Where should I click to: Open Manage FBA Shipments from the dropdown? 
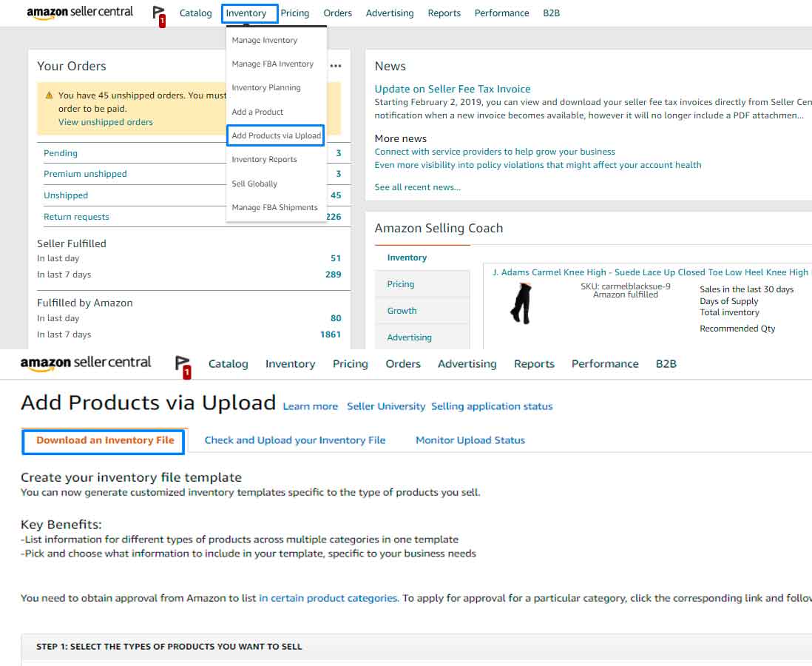274,207
